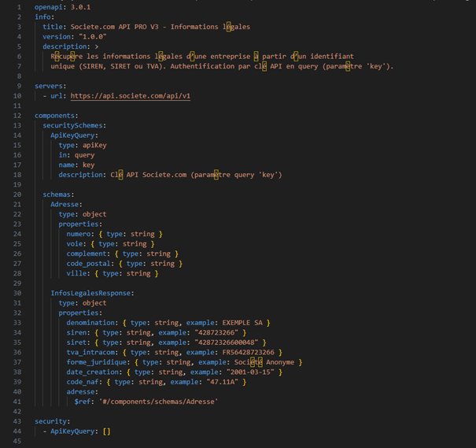Screen dimensions: 476x448
Task: Click the 'InfosLegalesResponse' schema name
Action: point(91,293)
